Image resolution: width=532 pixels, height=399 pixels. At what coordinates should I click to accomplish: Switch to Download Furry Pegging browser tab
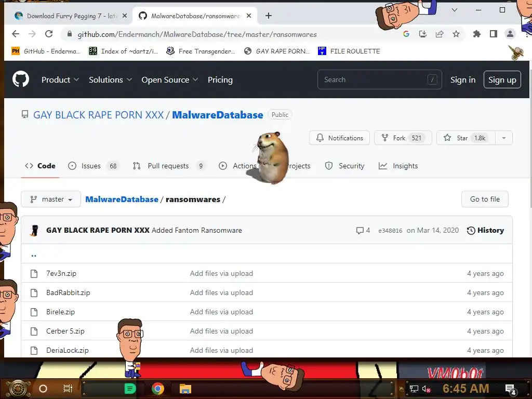click(71, 16)
